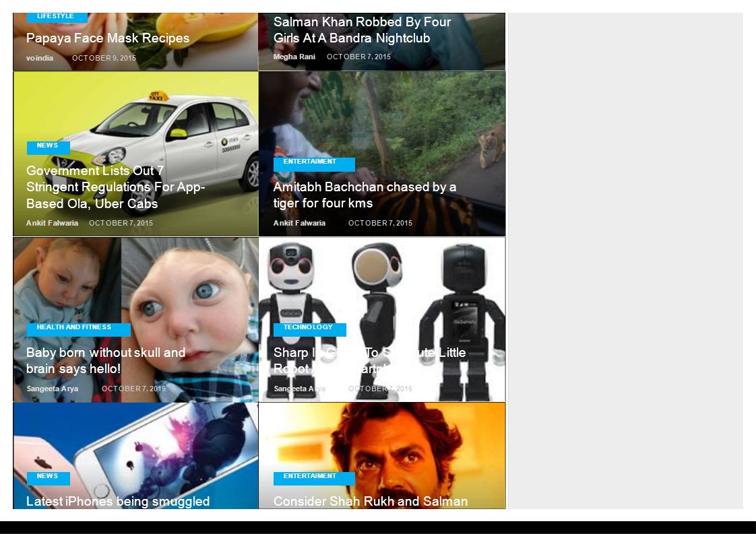The width and height of the screenshot is (756, 534).
Task: Click ENTERTAIMENT tag on Amitabh Bachchan article
Action: 314,164
